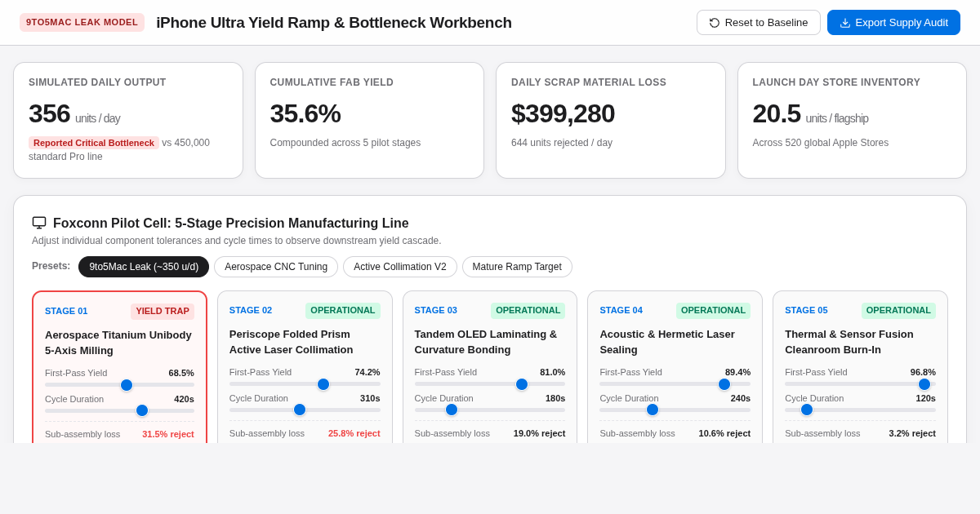Image resolution: width=980 pixels, height=514 pixels.
Task: Click the 10.6% reject loss figure
Action: (x=724, y=433)
